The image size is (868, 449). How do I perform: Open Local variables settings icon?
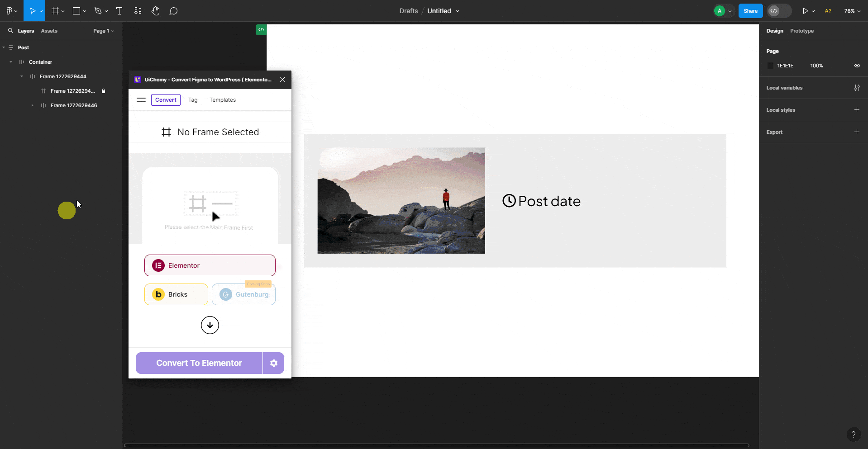(857, 88)
